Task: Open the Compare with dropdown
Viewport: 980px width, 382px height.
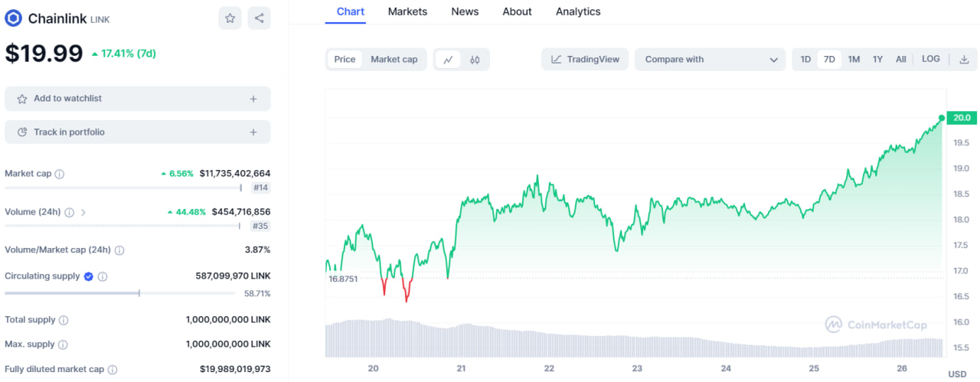Action: pos(710,59)
